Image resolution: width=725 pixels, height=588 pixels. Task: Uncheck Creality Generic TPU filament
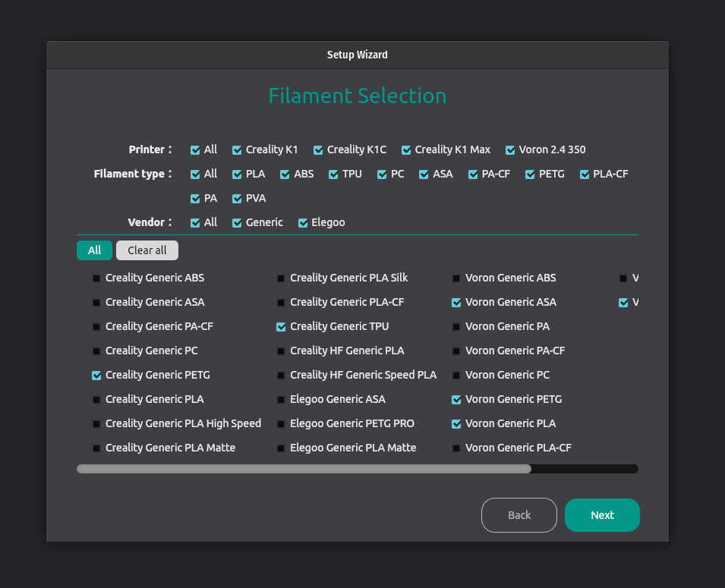pyautogui.click(x=281, y=327)
